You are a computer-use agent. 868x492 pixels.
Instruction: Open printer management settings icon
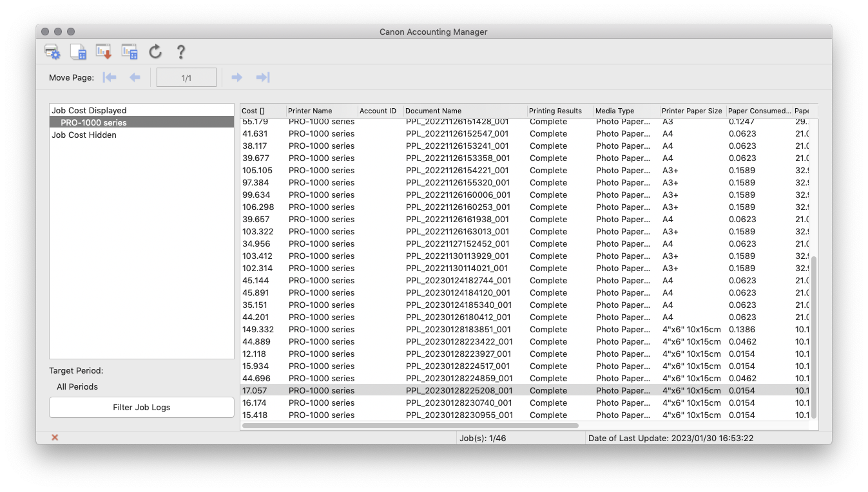pos(52,52)
